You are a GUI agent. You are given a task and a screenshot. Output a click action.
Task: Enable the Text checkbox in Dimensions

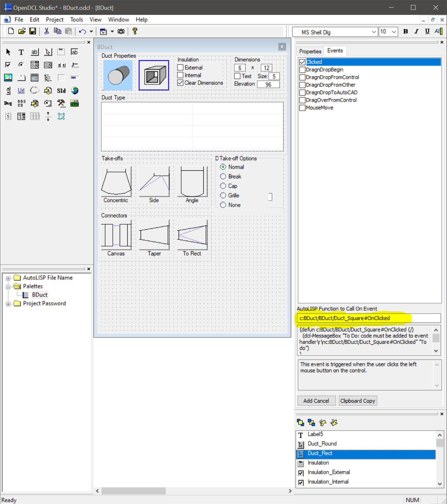coord(237,76)
